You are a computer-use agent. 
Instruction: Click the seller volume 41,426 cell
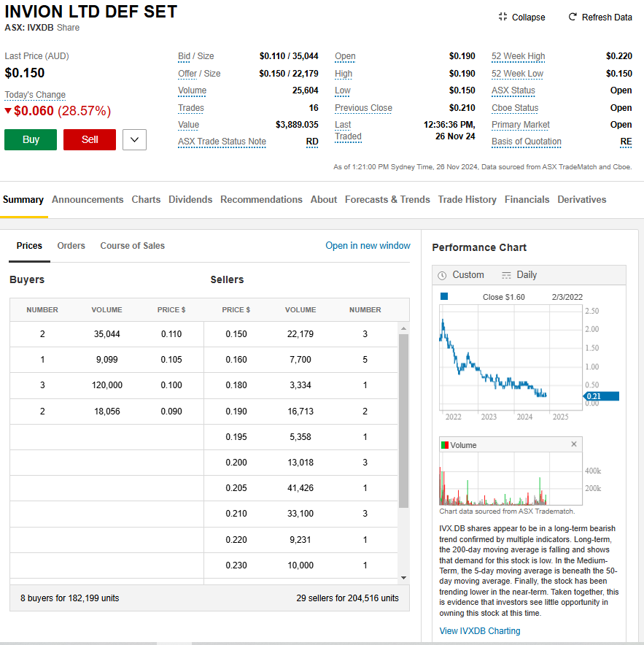300,488
